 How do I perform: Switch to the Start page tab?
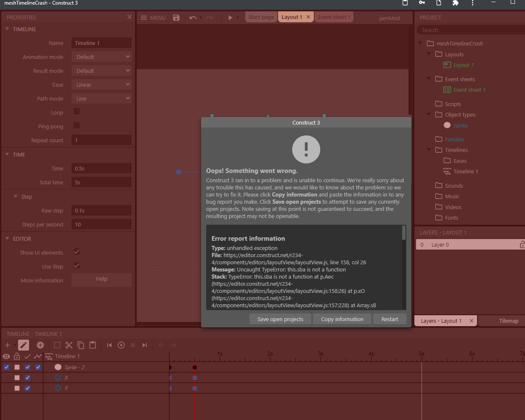[261, 17]
